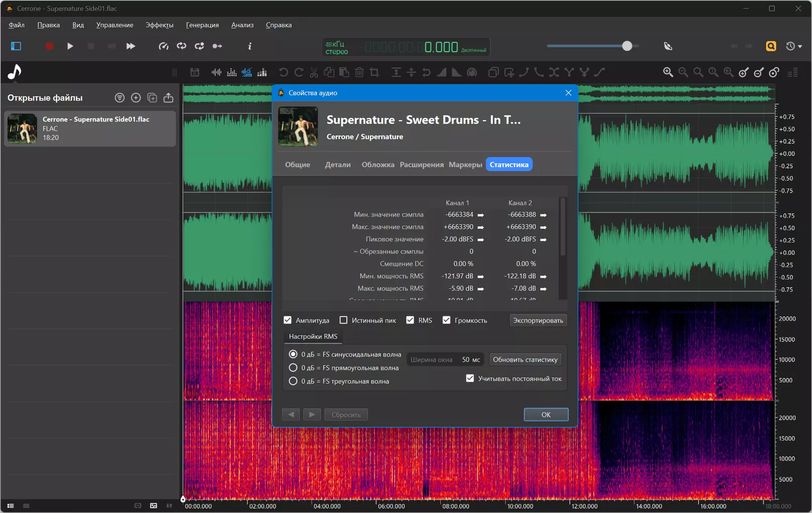This screenshot has width=812, height=513.
Task: Click Обновить статистику button
Action: (x=525, y=360)
